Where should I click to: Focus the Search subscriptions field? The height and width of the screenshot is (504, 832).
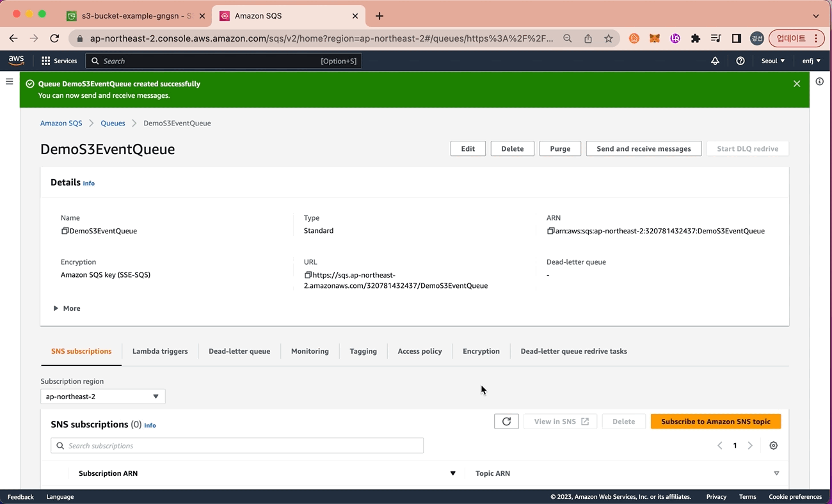point(237,446)
